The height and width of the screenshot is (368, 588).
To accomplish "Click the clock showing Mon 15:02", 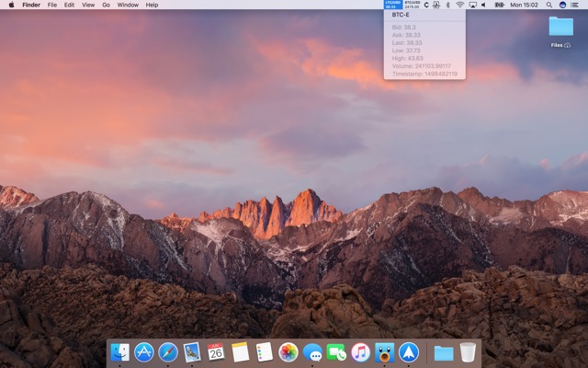I will point(524,5).
